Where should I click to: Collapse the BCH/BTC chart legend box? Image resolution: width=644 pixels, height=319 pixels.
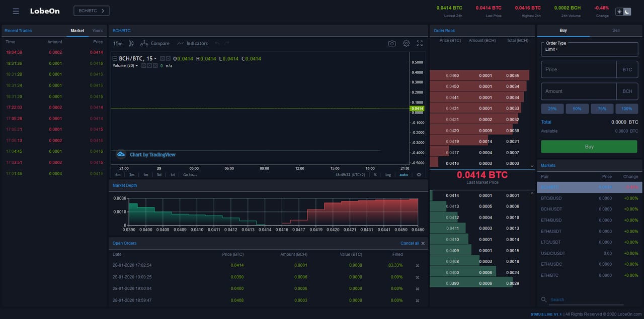click(x=115, y=59)
